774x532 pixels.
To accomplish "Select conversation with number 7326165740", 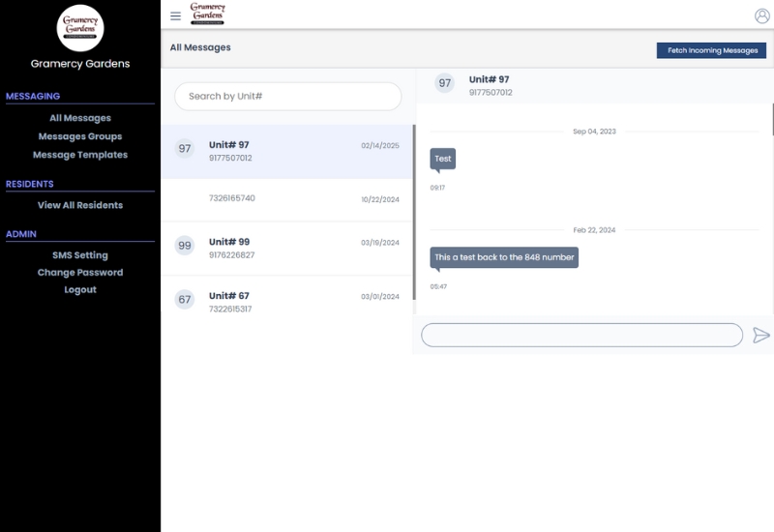I will tap(286, 198).
